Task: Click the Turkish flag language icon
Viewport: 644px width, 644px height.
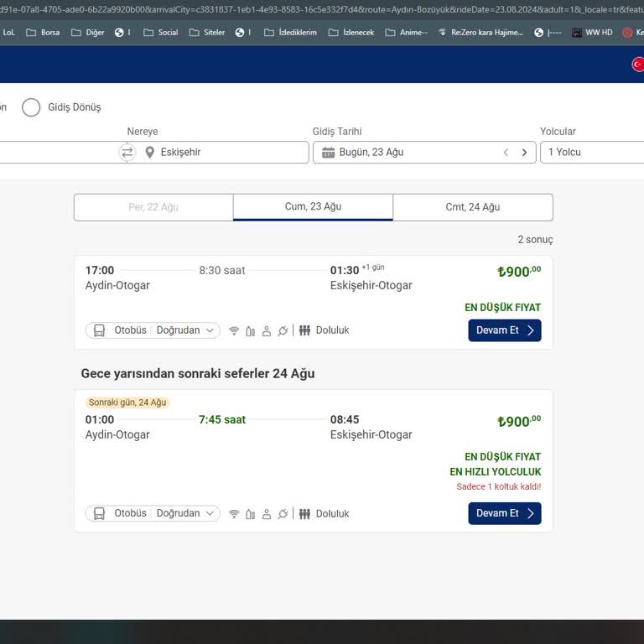Action: pos(637,65)
